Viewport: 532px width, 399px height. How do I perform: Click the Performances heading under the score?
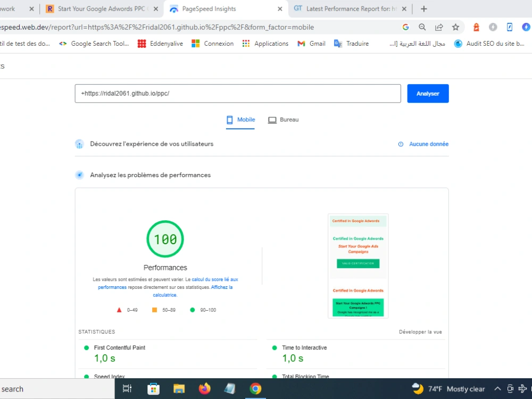pyautogui.click(x=165, y=268)
